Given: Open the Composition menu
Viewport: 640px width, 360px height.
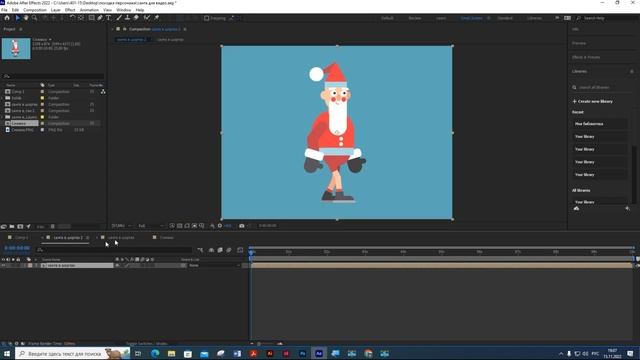Looking at the screenshot, I should (35, 10).
